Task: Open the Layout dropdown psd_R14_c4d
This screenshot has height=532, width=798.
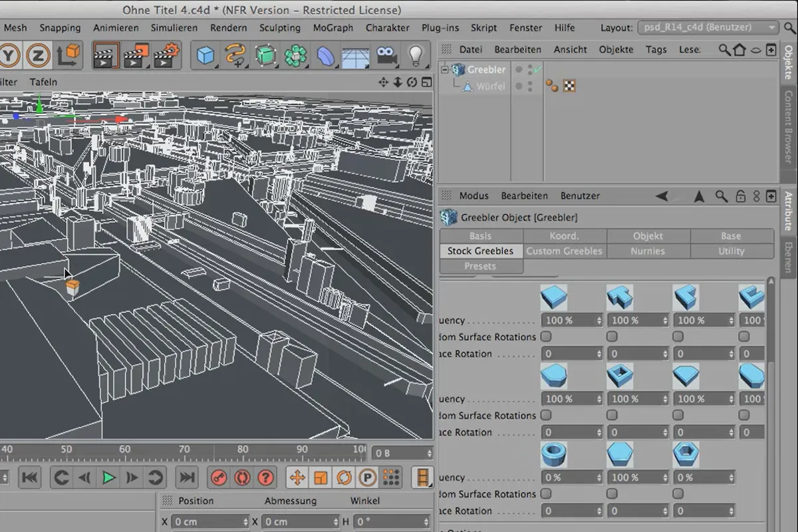Action: (708, 28)
